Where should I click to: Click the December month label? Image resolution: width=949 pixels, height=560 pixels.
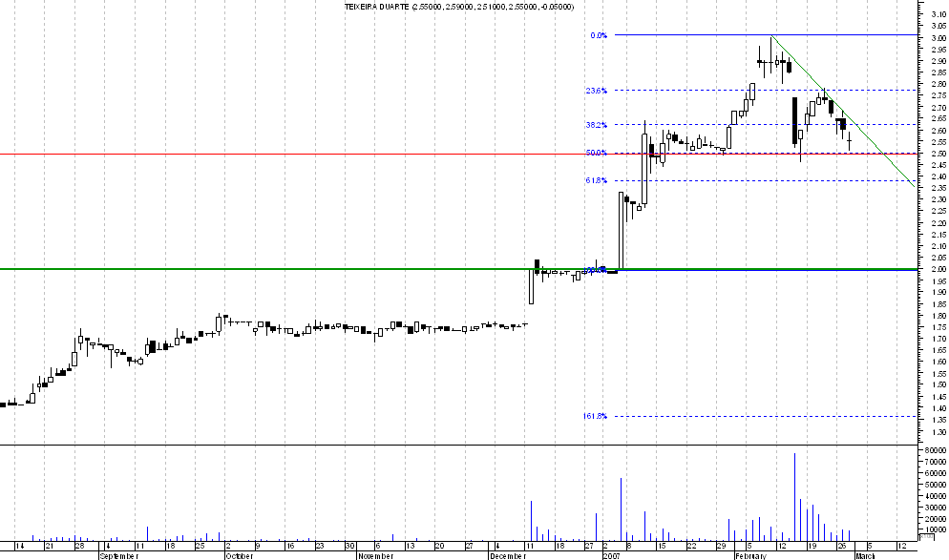(508, 556)
